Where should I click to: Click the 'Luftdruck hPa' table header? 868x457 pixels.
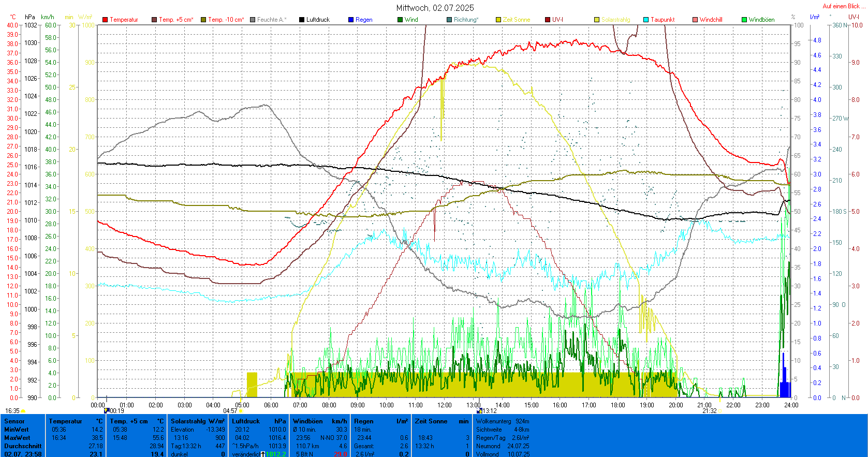[259, 421]
